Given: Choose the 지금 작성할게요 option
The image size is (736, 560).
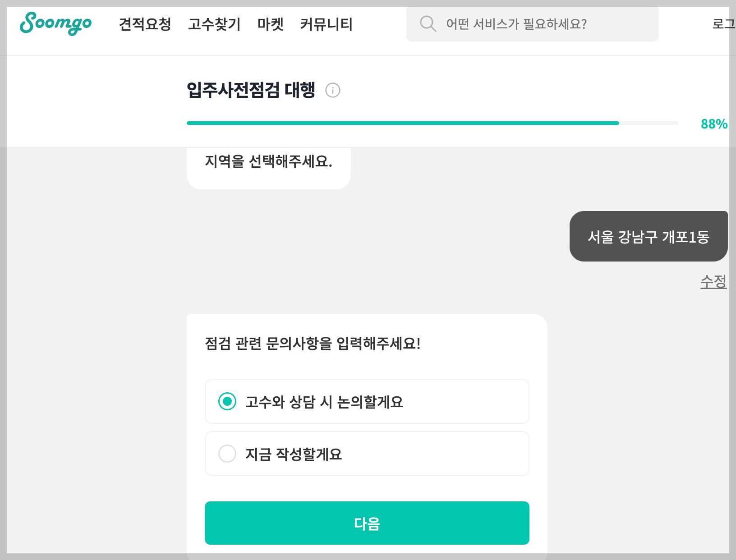Looking at the screenshot, I should [x=227, y=454].
